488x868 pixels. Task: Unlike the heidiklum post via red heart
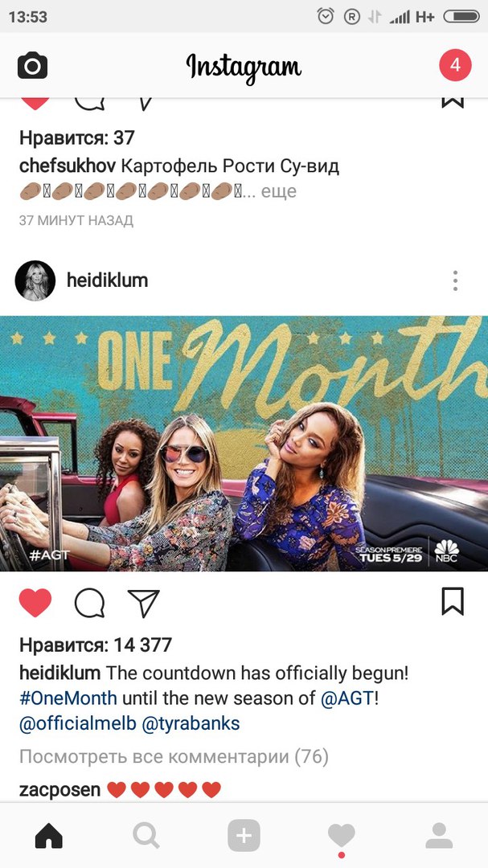coord(35,602)
